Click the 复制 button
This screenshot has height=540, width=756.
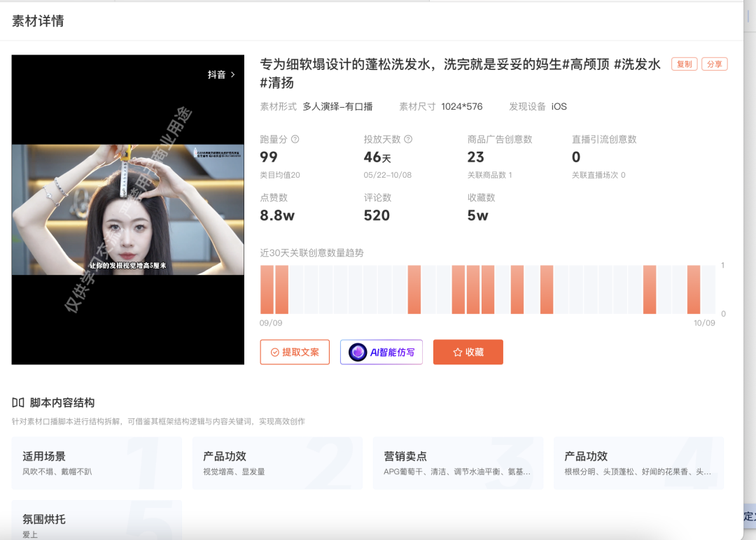point(684,64)
